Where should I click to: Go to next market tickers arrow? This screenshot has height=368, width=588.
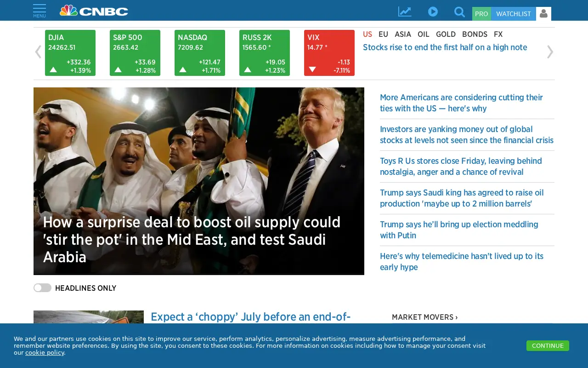550,52
